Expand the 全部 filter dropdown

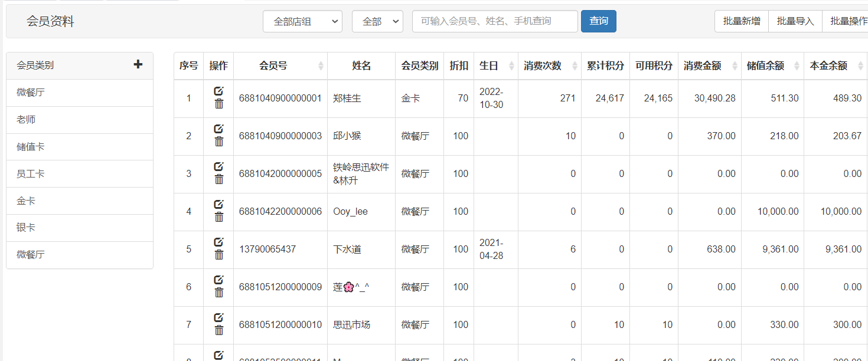point(377,21)
